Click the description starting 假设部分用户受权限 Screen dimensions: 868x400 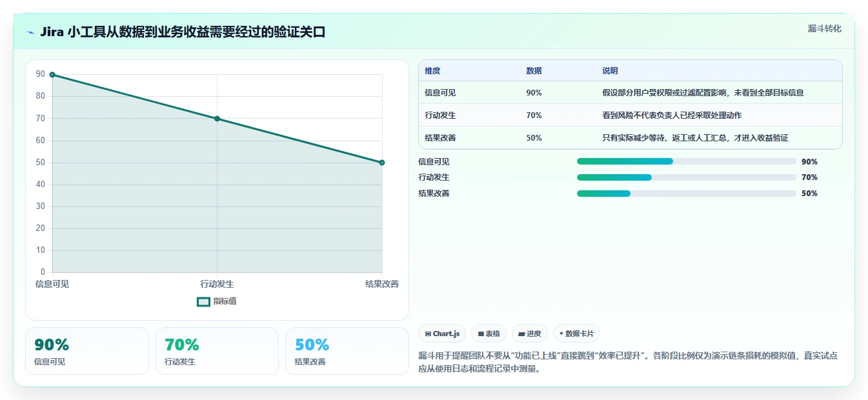point(703,93)
